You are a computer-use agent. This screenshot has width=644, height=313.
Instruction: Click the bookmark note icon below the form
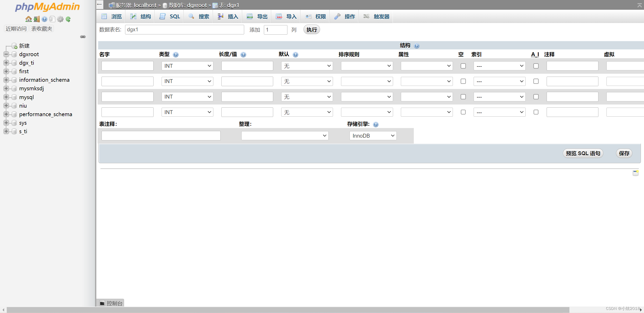pyautogui.click(x=635, y=173)
